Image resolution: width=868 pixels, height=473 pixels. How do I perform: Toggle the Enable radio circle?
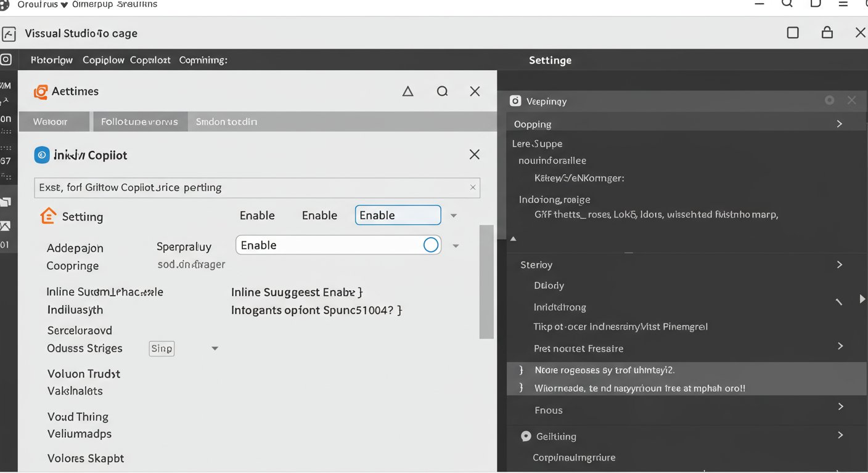pos(430,245)
